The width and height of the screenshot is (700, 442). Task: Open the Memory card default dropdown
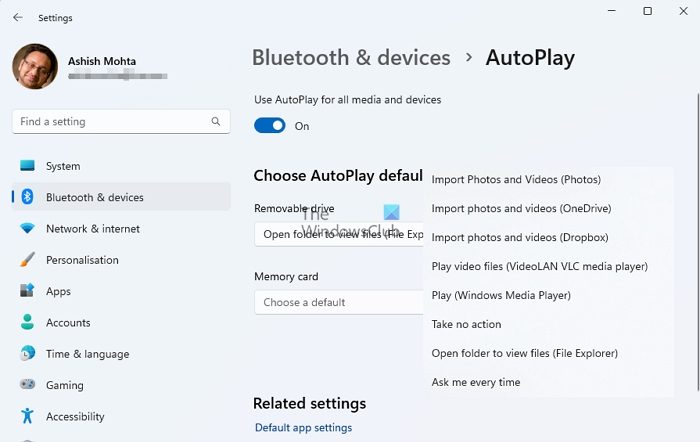tap(338, 302)
